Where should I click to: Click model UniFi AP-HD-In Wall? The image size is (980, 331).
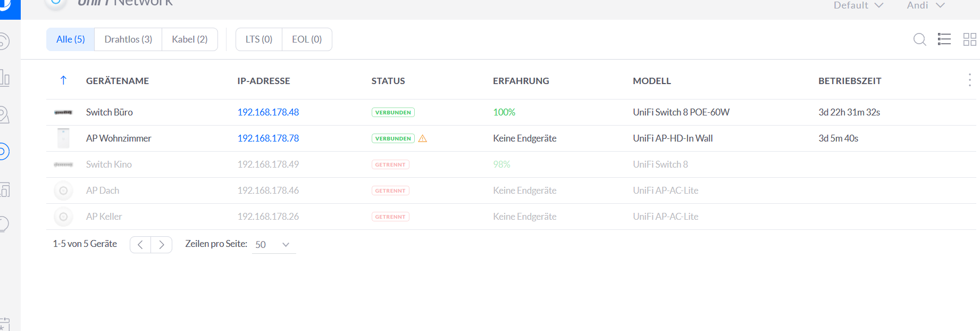click(x=673, y=138)
